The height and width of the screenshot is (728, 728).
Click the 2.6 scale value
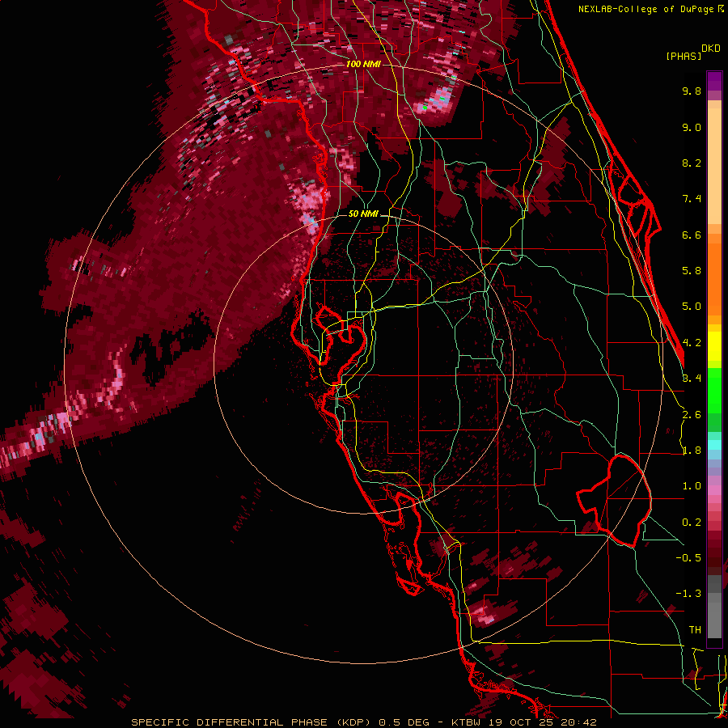[x=692, y=415]
